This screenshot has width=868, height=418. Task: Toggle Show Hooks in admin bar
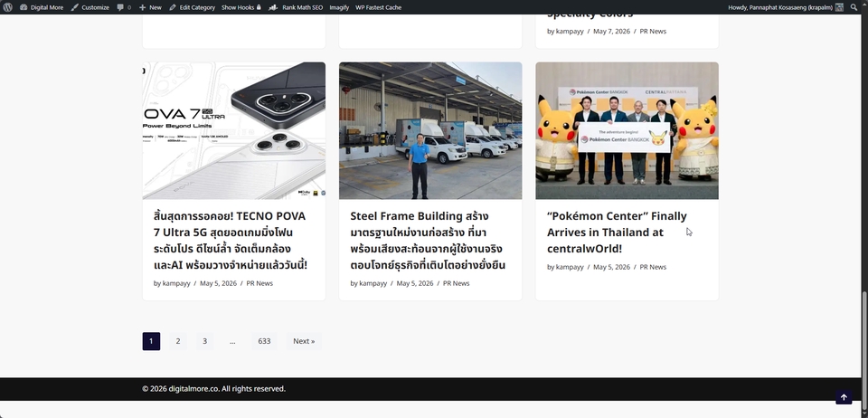point(241,7)
